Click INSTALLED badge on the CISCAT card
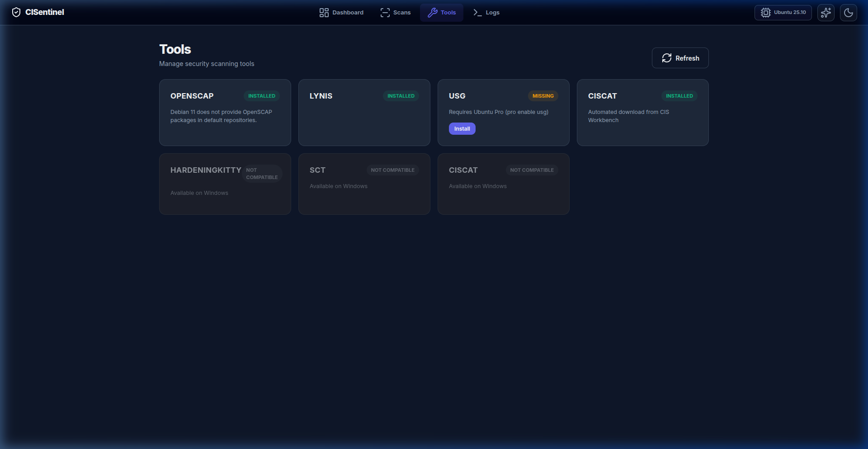The width and height of the screenshot is (868, 449). tap(679, 96)
